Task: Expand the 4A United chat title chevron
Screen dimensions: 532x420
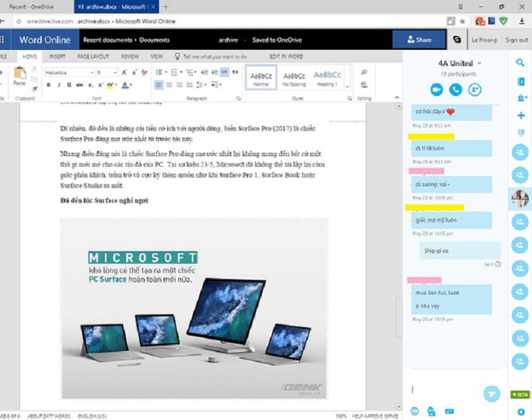Action: click(x=479, y=63)
